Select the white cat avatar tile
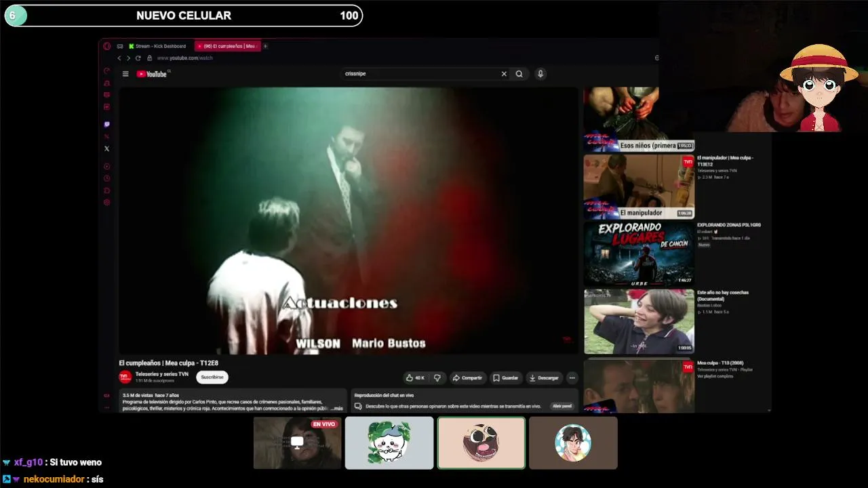The image size is (868, 488). pos(389,443)
